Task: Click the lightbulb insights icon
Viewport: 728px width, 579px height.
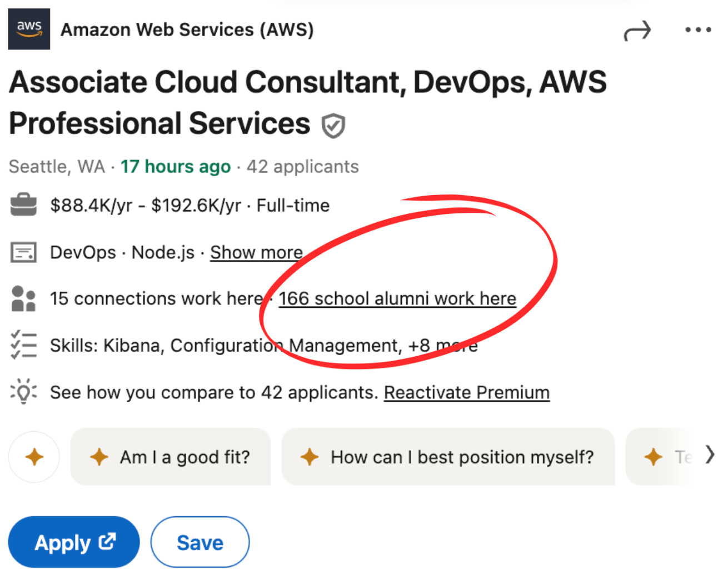Action: (x=23, y=391)
